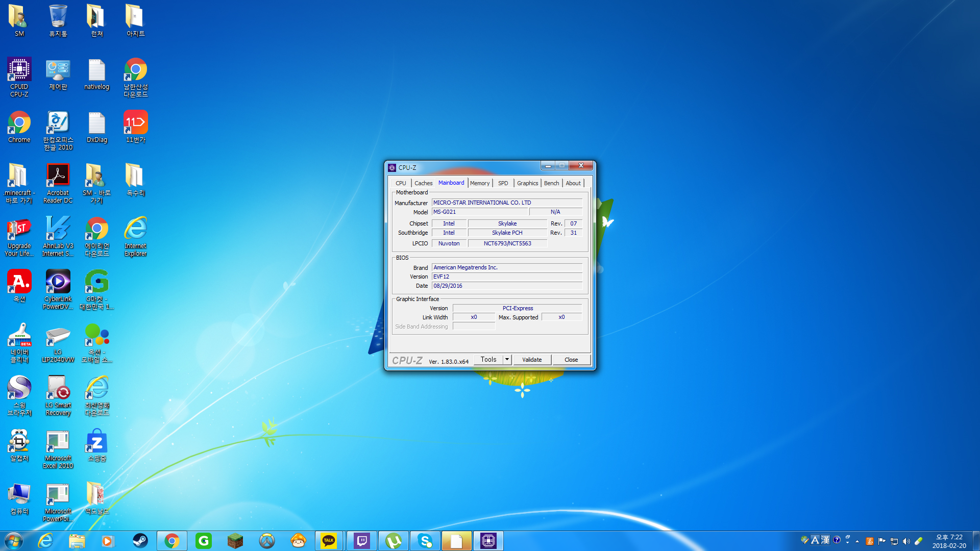
Task: Launch the Chrome desktop shortcut
Action: (19, 128)
